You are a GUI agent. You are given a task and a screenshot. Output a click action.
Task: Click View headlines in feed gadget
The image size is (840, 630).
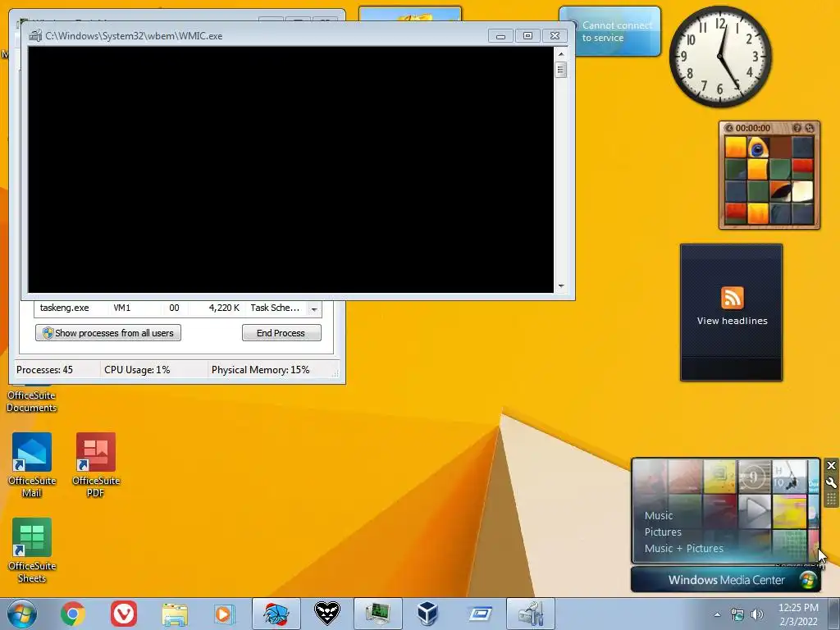(x=732, y=321)
